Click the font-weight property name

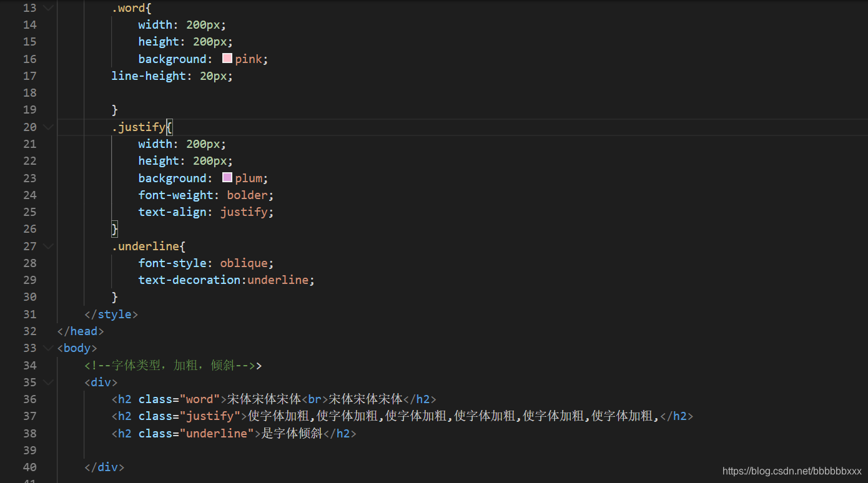tap(175, 195)
